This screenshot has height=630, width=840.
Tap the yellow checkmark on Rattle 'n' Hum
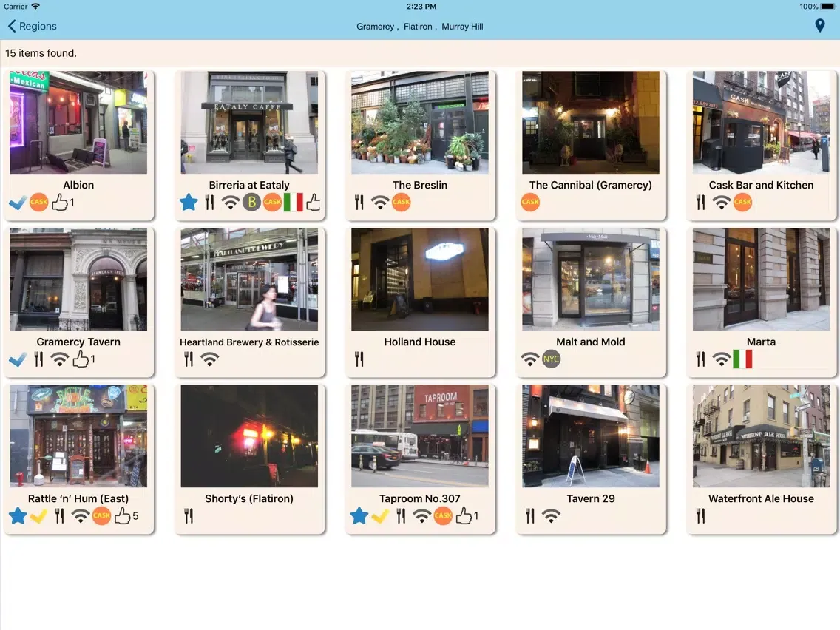[x=38, y=516]
